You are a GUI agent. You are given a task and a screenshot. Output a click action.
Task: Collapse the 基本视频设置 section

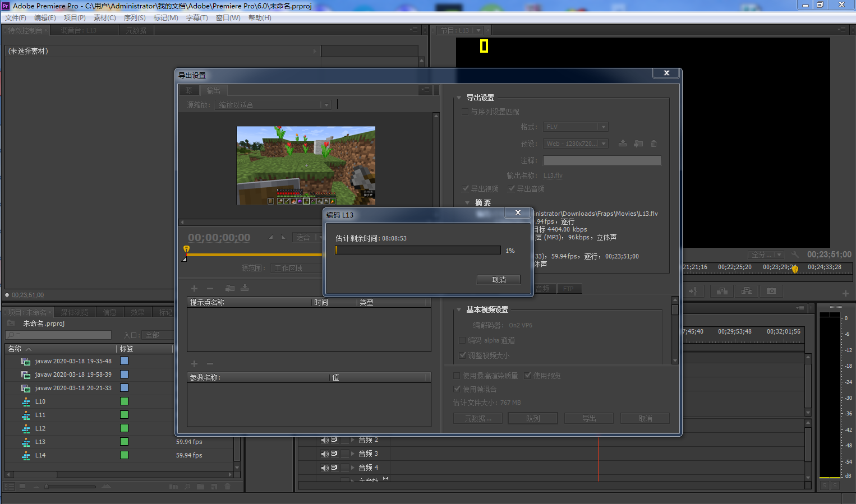click(x=459, y=309)
